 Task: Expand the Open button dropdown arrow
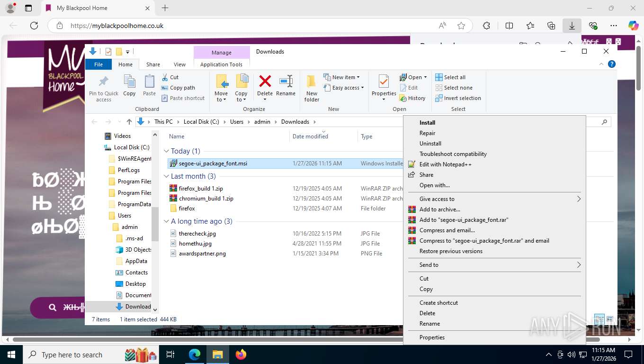pos(425,77)
